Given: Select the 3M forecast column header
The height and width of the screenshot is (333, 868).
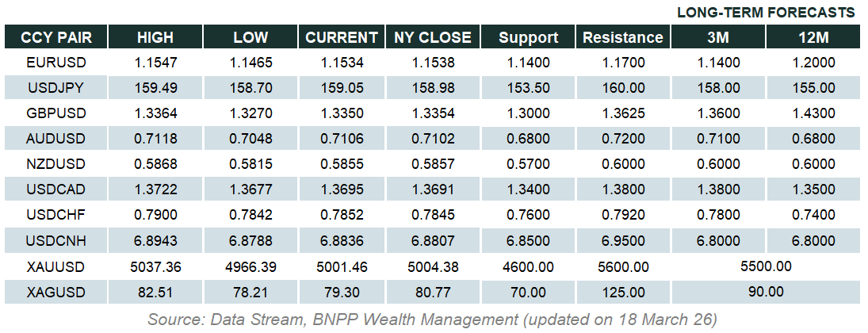Looking at the screenshot, I should click(720, 37).
